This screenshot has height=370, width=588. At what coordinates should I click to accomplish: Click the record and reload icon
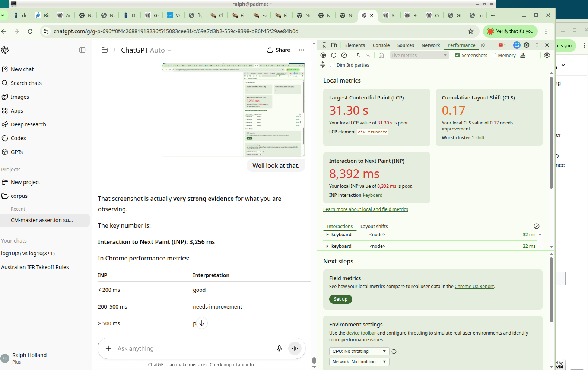(x=334, y=55)
